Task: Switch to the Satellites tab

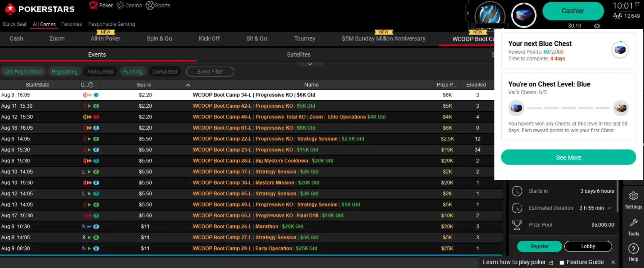Action: pos(299,55)
